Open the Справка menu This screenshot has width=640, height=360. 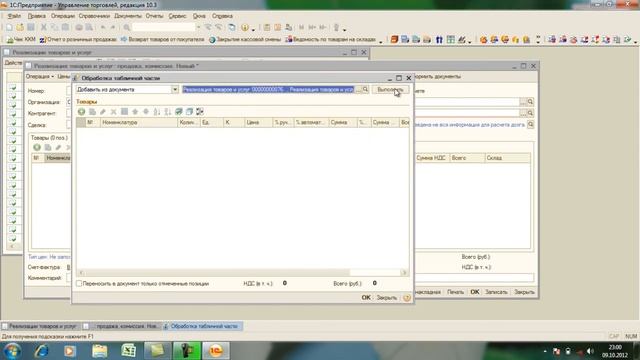[222, 16]
